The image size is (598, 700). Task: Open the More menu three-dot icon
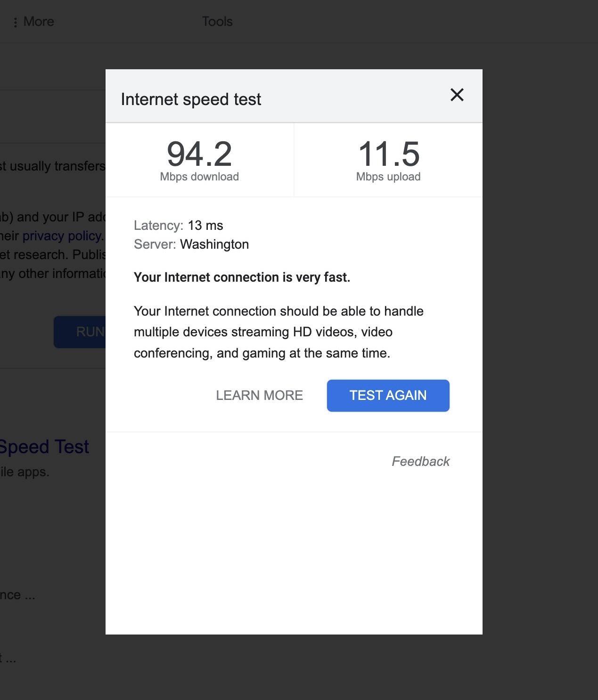[16, 22]
